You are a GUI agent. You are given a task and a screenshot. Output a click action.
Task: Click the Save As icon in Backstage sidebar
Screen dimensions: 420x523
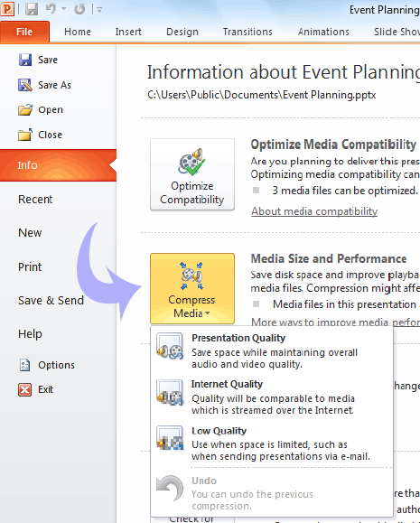click(x=25, y=85)
